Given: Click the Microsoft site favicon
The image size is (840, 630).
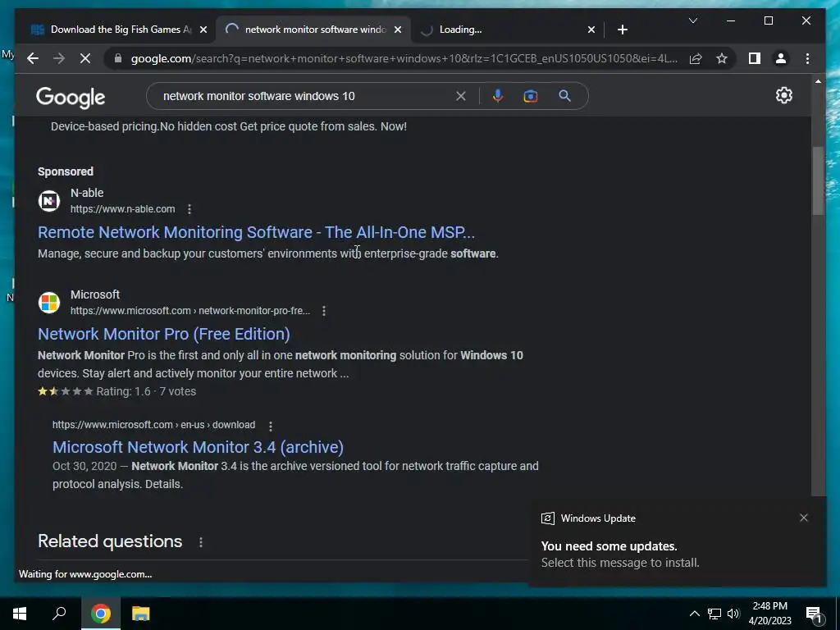Looking at the screenshot, I should pyautogui.click(x=48, y=303).
